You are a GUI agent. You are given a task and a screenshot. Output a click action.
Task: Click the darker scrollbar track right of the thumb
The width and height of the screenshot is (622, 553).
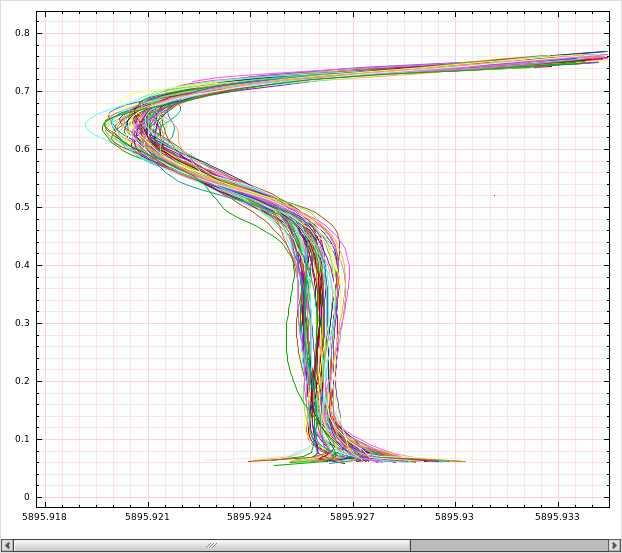pos(509,545)
